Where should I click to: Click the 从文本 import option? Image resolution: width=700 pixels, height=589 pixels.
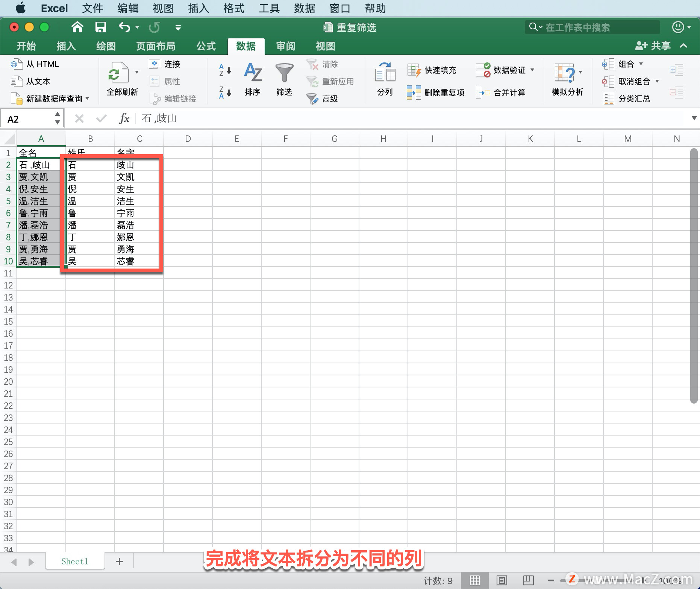pyautogui.click(x=31, y=81)
